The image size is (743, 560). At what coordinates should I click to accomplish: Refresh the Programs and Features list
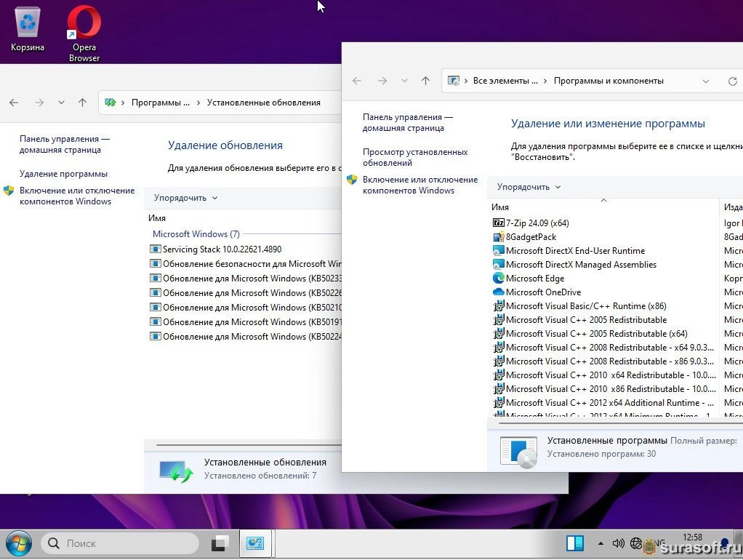[x=733, y=81]
